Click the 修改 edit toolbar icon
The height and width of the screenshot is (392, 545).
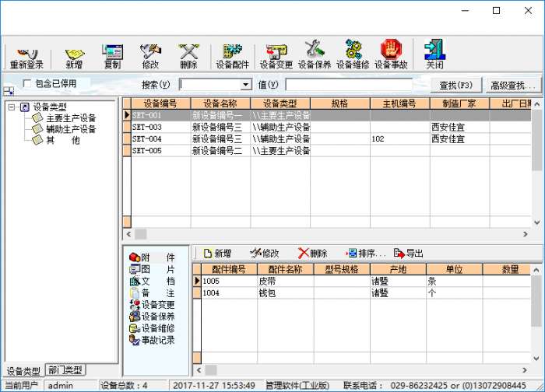(x=150, y=54)
